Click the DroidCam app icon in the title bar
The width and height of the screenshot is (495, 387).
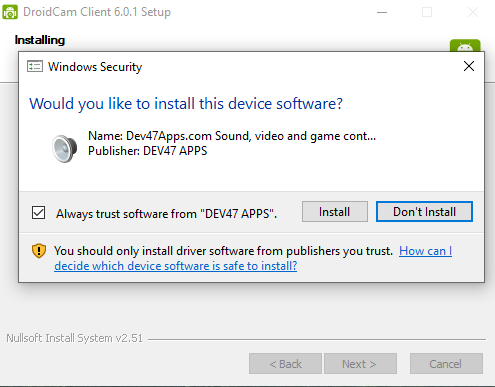coord(10,12)
